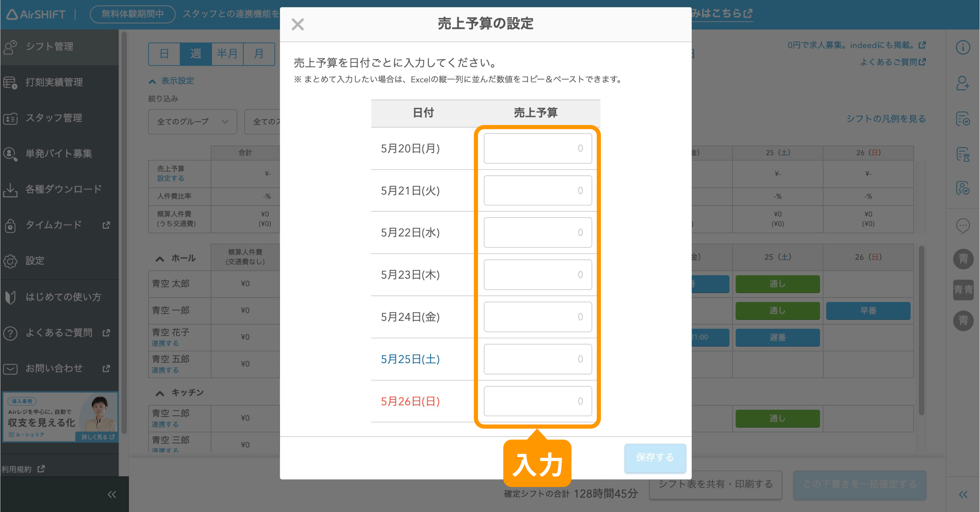Open 設定 in the sidebar
This screenshot has height=512, width=980.
click(x=59, y=261)
